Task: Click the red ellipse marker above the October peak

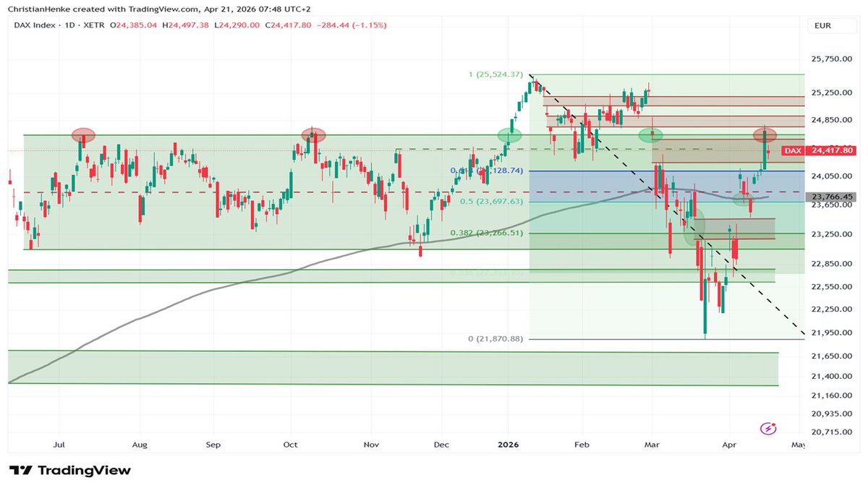Action: click(x=312, y=134)
